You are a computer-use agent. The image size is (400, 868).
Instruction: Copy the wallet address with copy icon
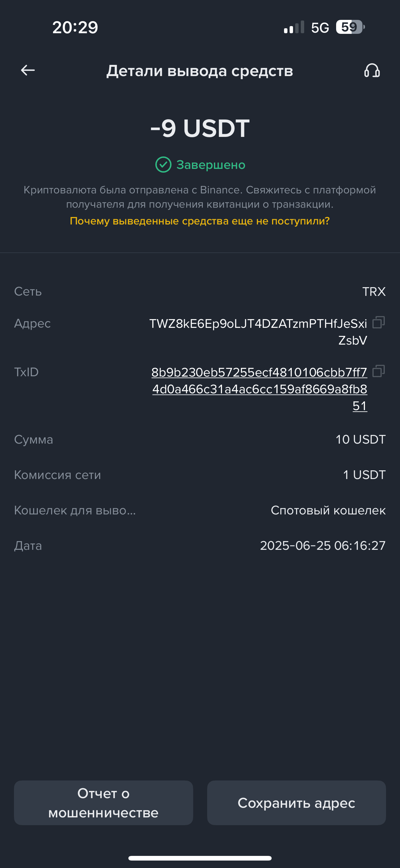pos(379,323)
